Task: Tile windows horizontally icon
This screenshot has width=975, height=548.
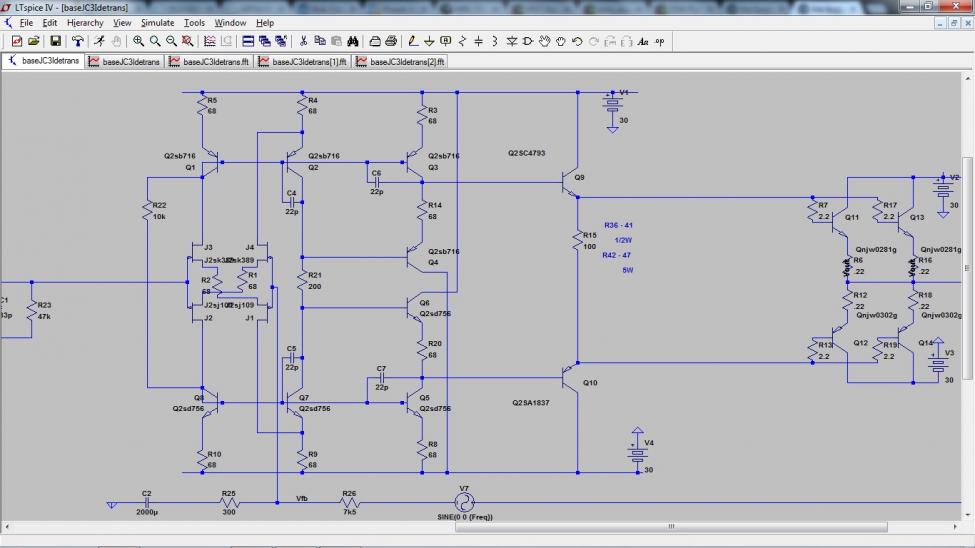Action: pos(248,41)
